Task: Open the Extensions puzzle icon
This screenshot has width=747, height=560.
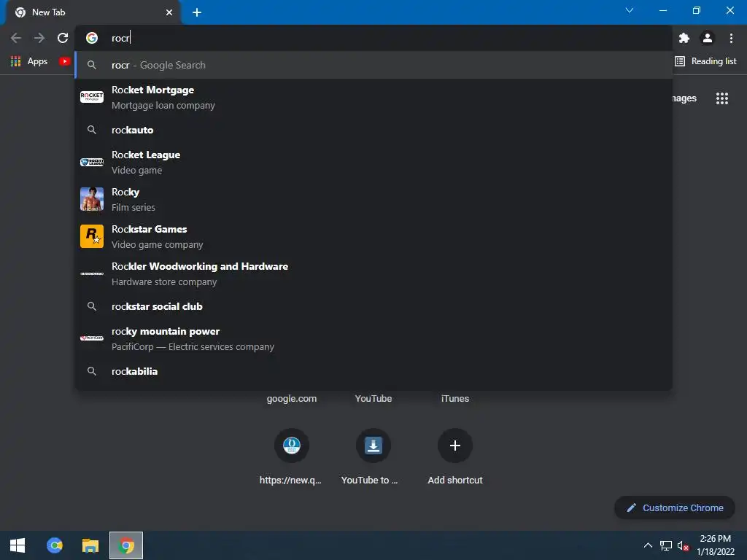Action: (x=684, y=38)
